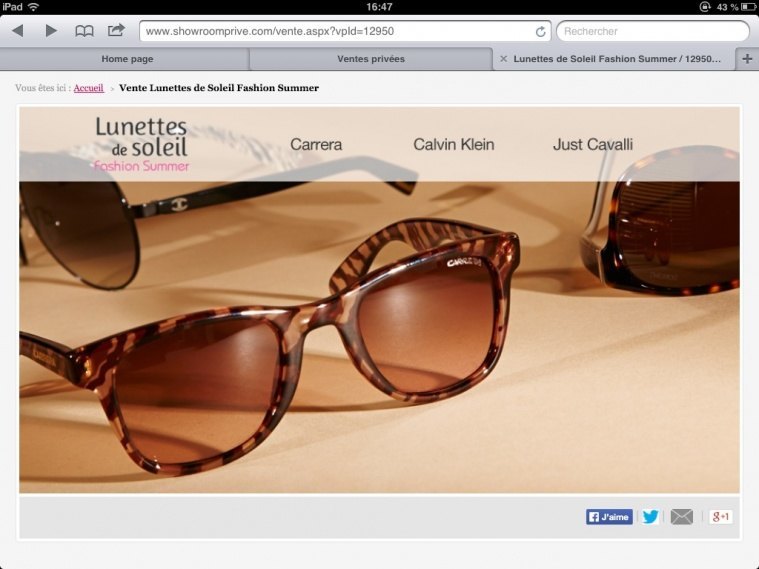
Task: Open the Calvin Klein brand section
Action: 453,145
